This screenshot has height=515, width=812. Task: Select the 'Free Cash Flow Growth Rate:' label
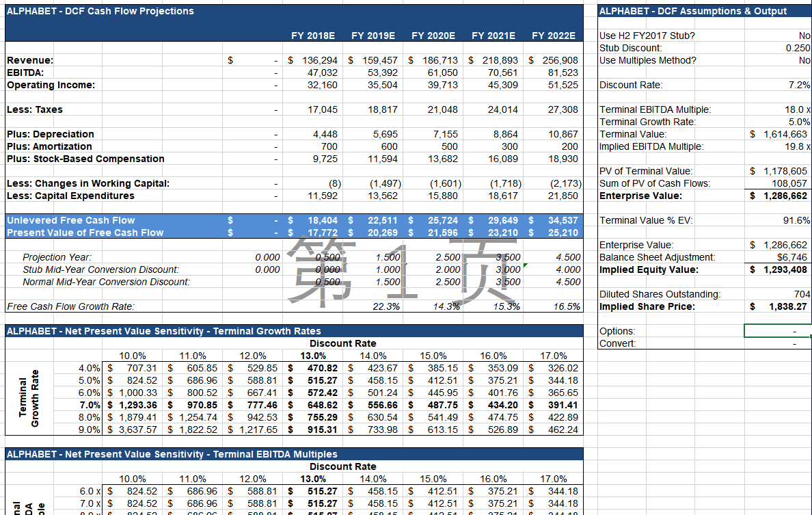[70, 306]
